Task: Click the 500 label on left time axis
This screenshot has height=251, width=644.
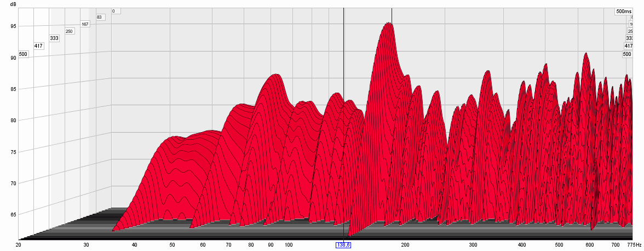Action: [23, 54]
